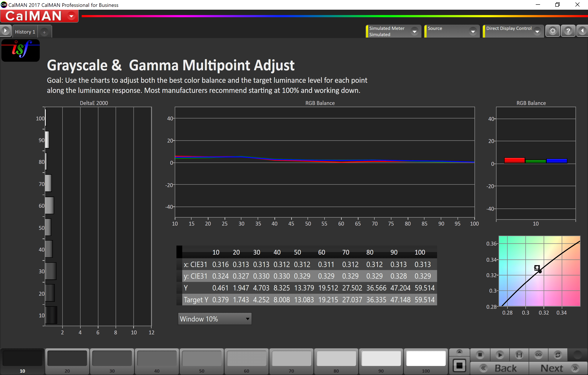Click the circular arrows refresh icon

pyautogui.click(x=558, y=355)
